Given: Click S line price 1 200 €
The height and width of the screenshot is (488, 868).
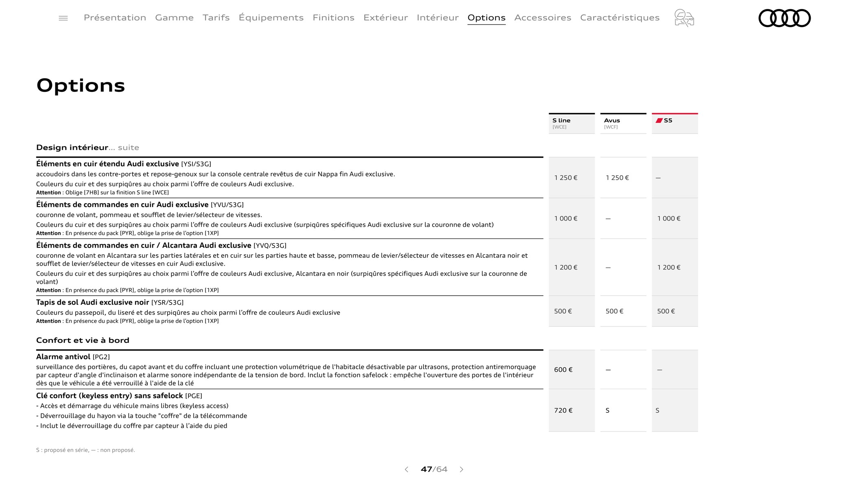Looking at the screenshot, I should (566, 267).
